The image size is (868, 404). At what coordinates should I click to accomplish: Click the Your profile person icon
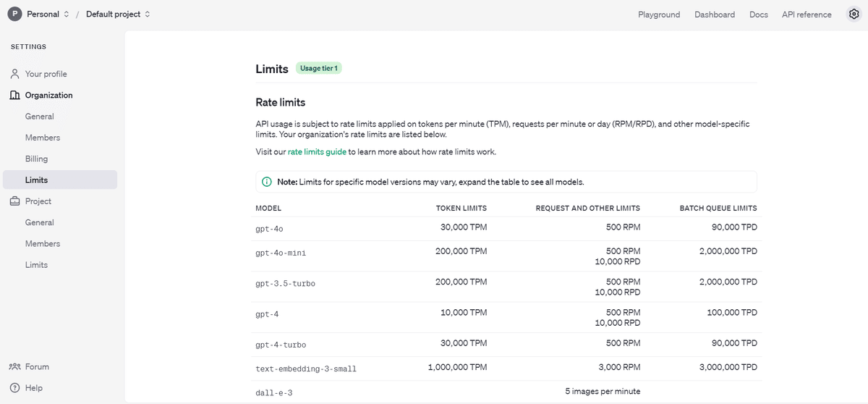(x=14, y=74)
